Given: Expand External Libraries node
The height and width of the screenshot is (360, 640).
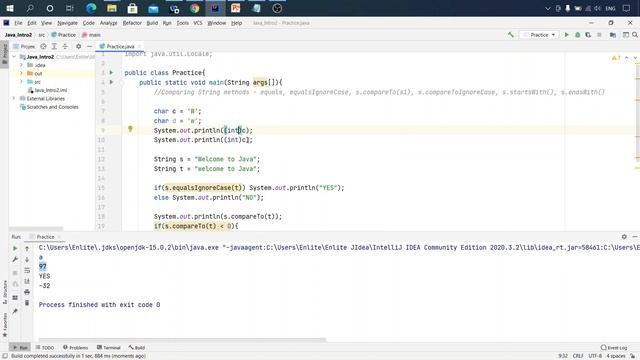Looking at the screenshot, I should [x=14, y=98].
